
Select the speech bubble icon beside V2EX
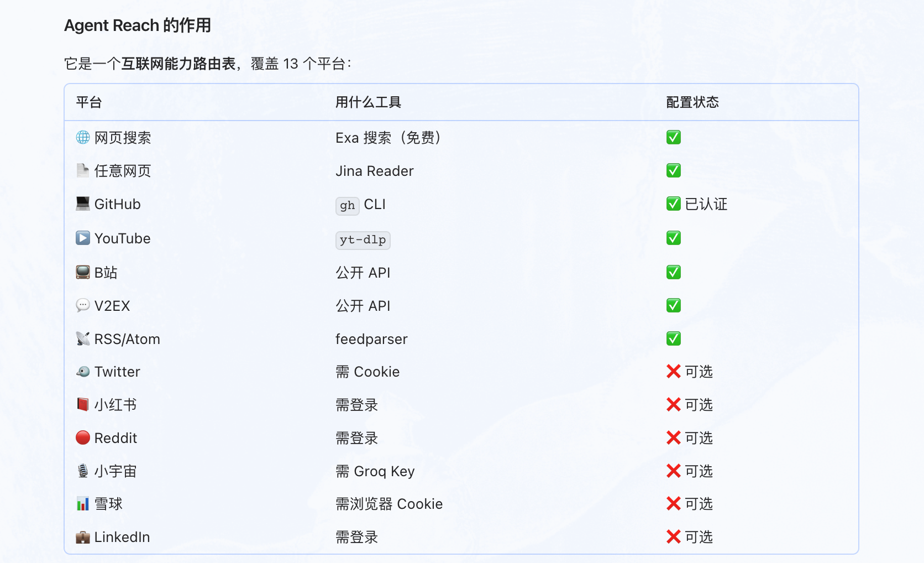(83, 305)
